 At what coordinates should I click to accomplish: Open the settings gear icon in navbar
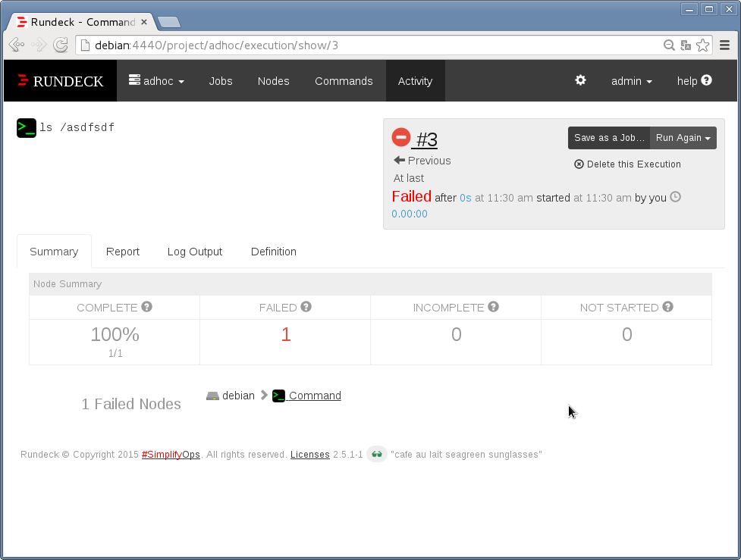click(x=580, y=80)
